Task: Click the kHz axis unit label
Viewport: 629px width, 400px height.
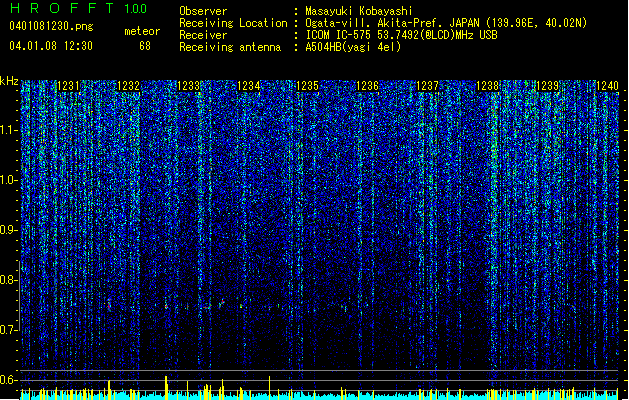Action: pyautogui.click(x=9, y=81)
